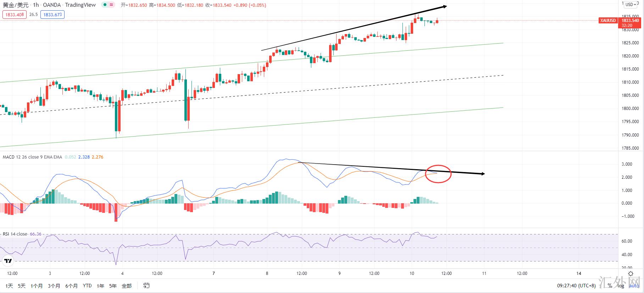Screen dimensions: 644x293
Task: Select the 1年 time range
Action: [x=100, y=286]
